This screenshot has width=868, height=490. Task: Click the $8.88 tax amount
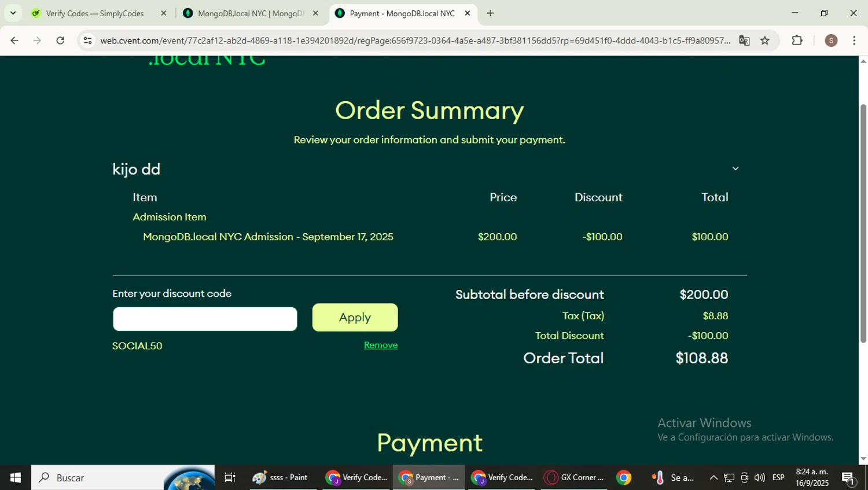[x=715, y=316]
